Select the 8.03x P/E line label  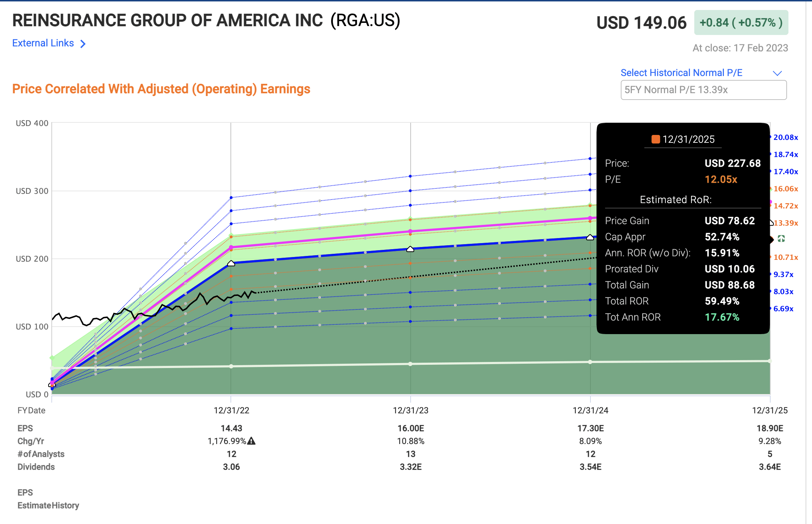(783, 292)
